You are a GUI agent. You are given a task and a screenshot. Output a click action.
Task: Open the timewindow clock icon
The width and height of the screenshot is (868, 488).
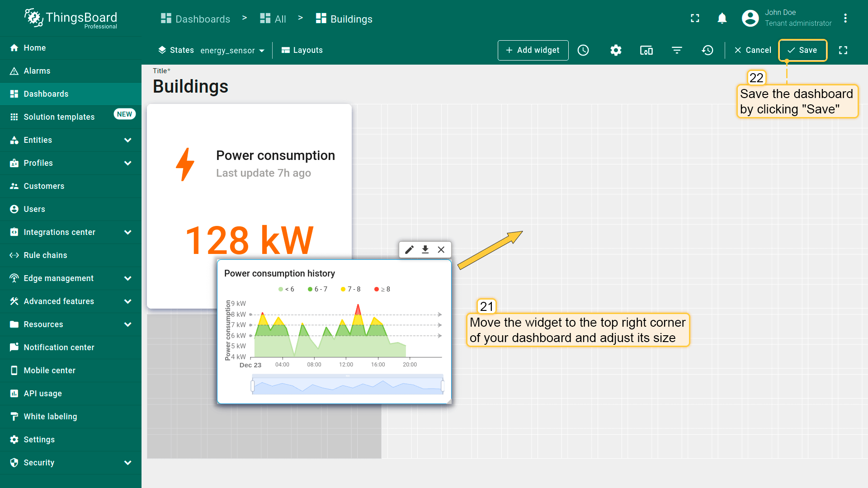click(583, 50)
